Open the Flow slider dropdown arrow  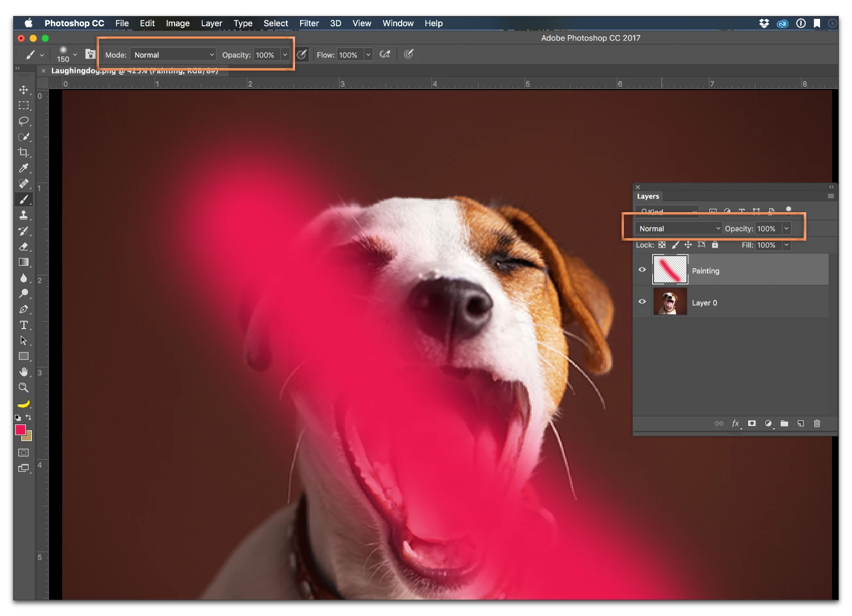[x=368, y=55]
